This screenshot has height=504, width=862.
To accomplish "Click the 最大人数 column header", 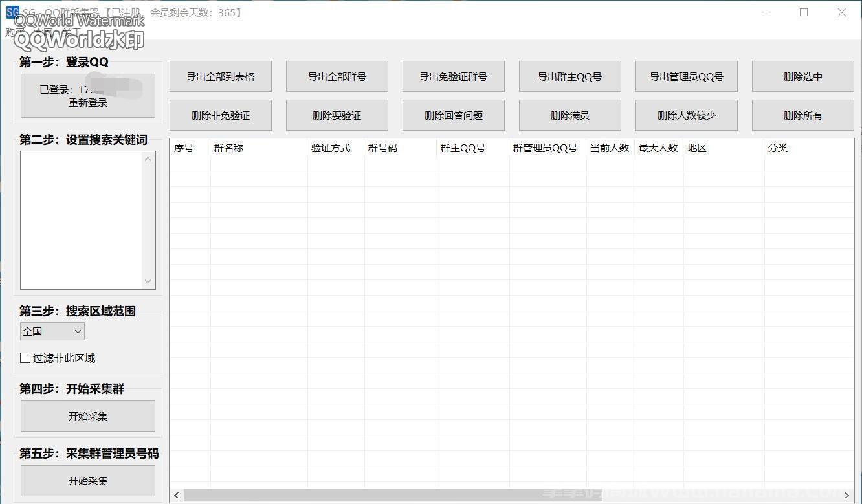I will pos(659,148).
